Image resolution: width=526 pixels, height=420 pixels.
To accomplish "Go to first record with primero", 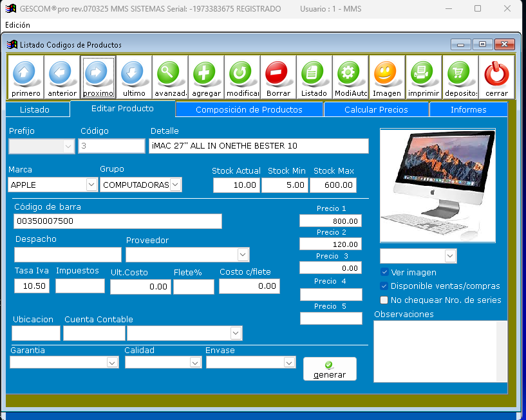I will pos(26,77).
